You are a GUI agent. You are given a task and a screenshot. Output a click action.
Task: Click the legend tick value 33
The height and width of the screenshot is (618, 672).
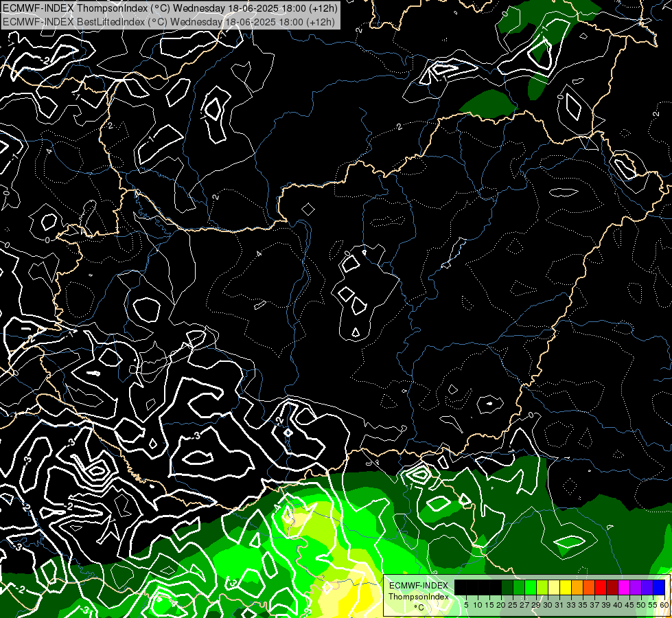point(571,605)
